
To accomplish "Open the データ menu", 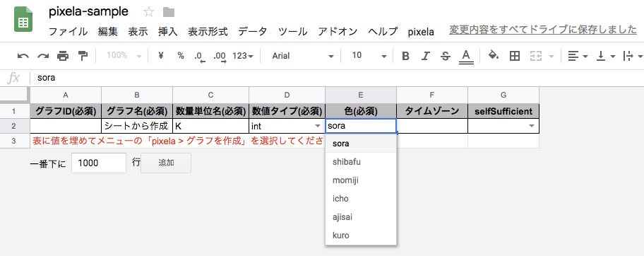I will click(253, 32).
